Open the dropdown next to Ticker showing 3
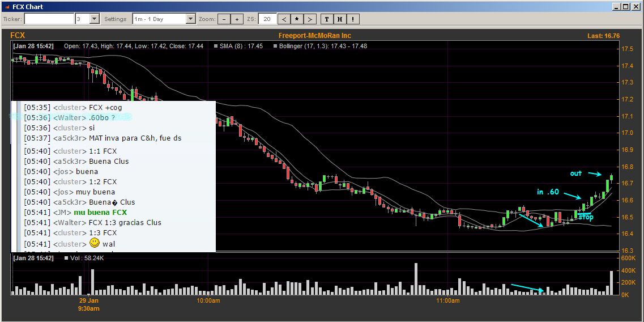 coord(95,19)
